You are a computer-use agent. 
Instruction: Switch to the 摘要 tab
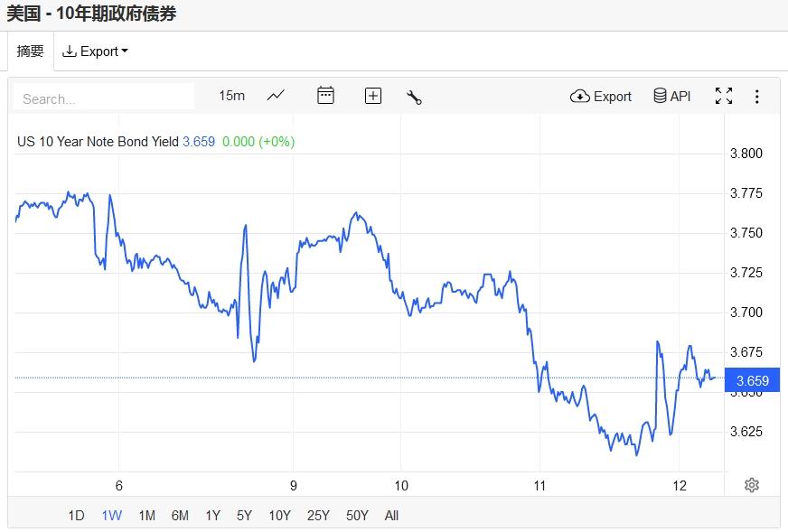30,51
